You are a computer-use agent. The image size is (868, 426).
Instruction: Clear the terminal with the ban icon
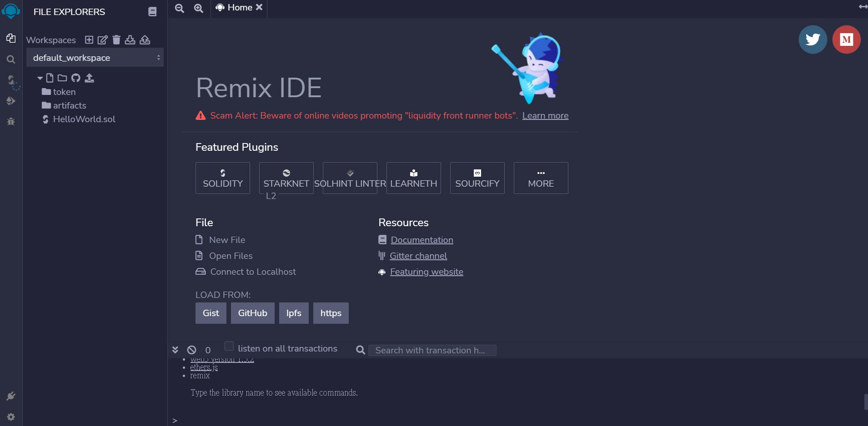click(192, 350)
